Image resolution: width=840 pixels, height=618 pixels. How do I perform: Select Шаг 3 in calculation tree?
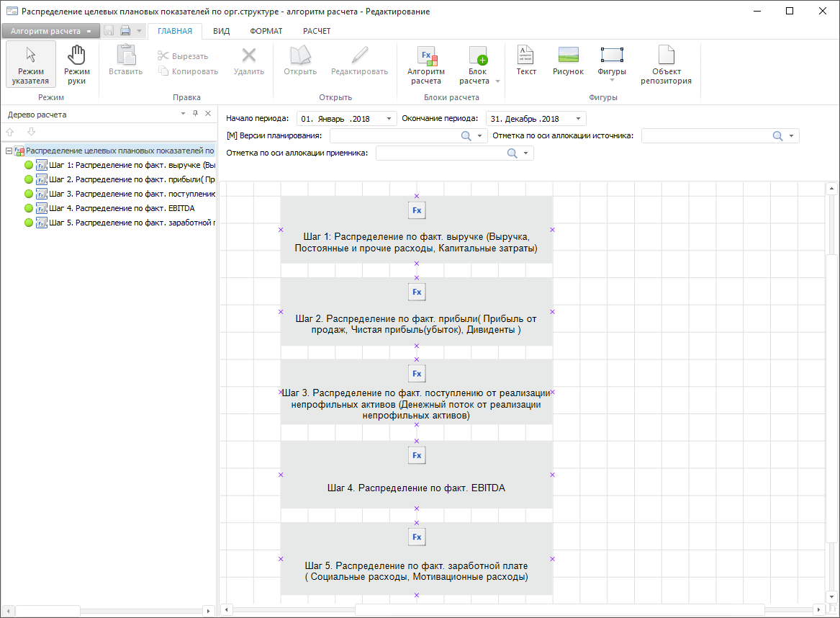click(x=132, y=194)
